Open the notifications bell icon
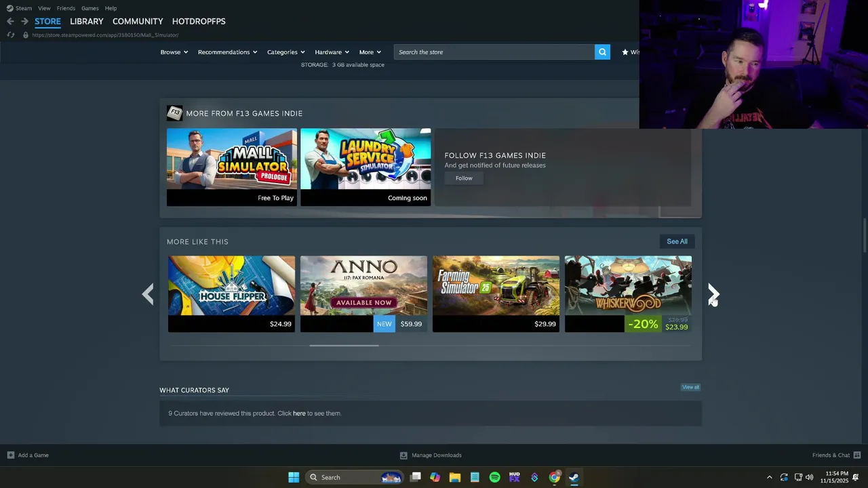The image size is (868, 488). coord(856,477)
